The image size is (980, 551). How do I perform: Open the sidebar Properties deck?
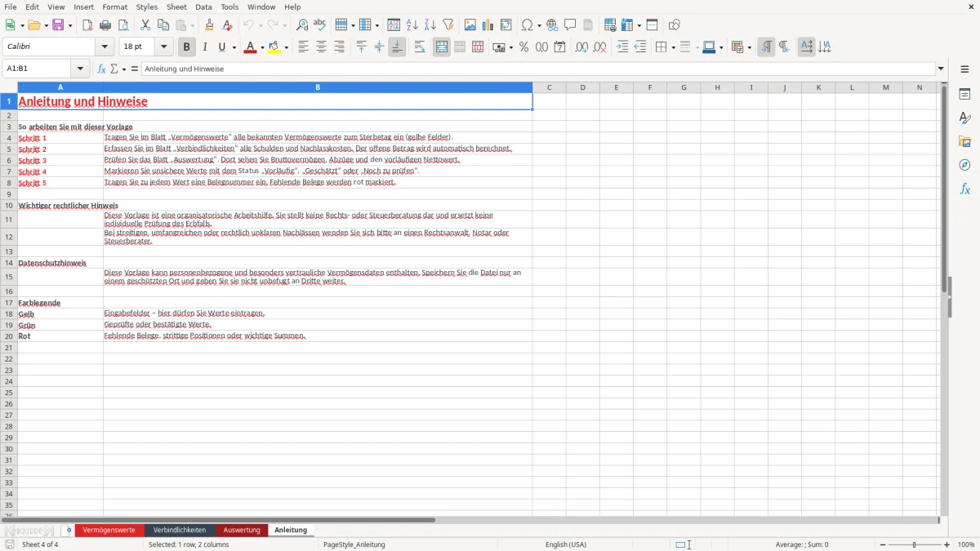click(964, 95)
